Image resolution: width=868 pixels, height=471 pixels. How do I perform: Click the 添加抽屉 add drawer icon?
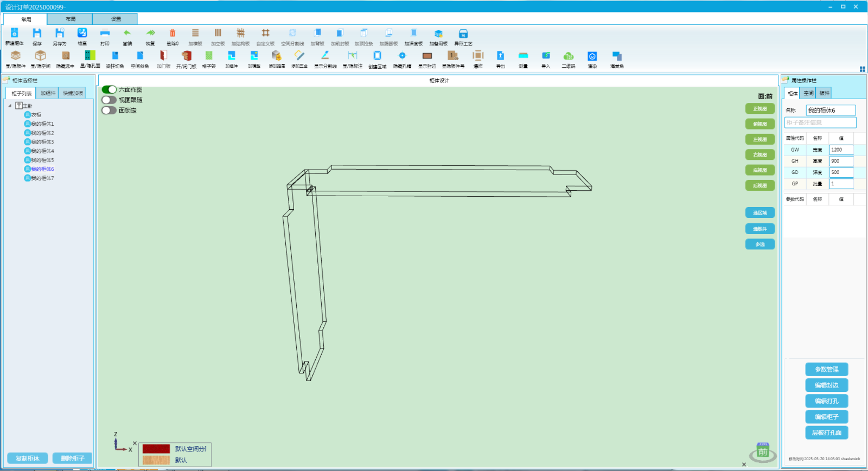(x=277, y=55)
